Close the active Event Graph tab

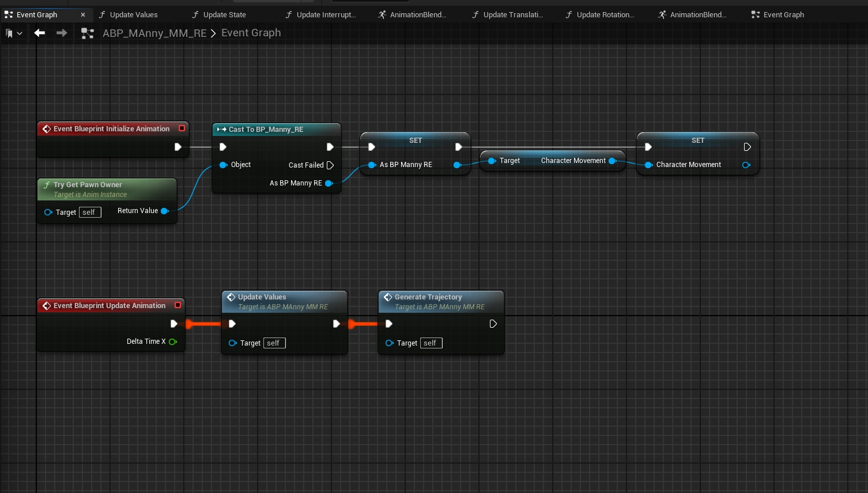click(x=83, y=15)
